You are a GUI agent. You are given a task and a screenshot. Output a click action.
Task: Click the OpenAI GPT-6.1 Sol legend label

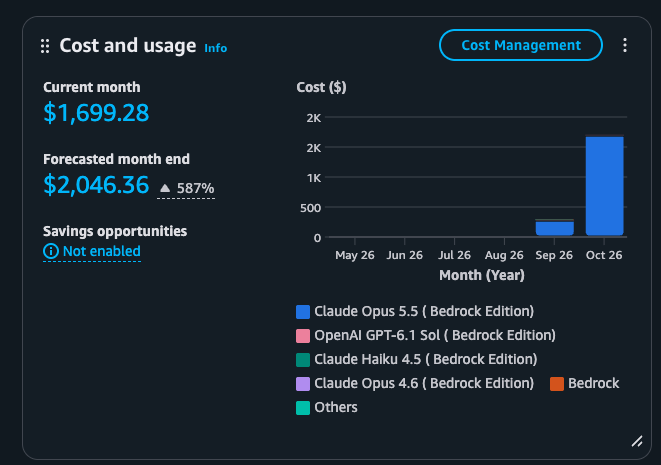pos(435,335)
